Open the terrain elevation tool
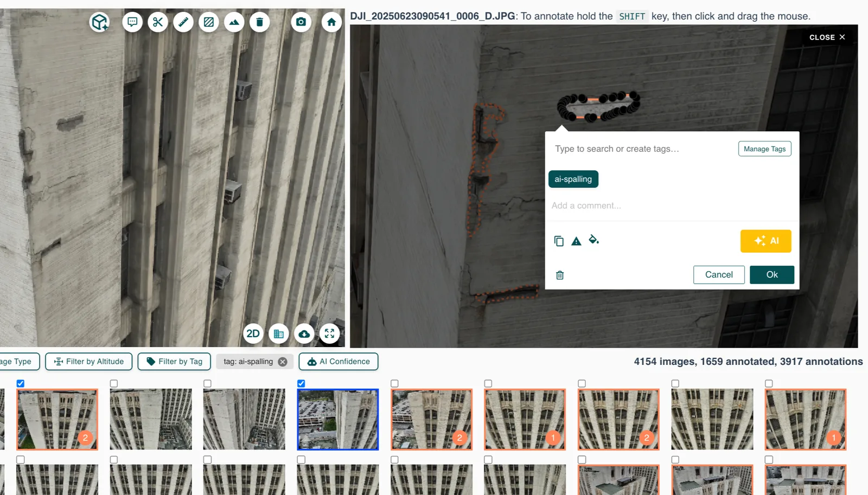 tap(234, 22)
